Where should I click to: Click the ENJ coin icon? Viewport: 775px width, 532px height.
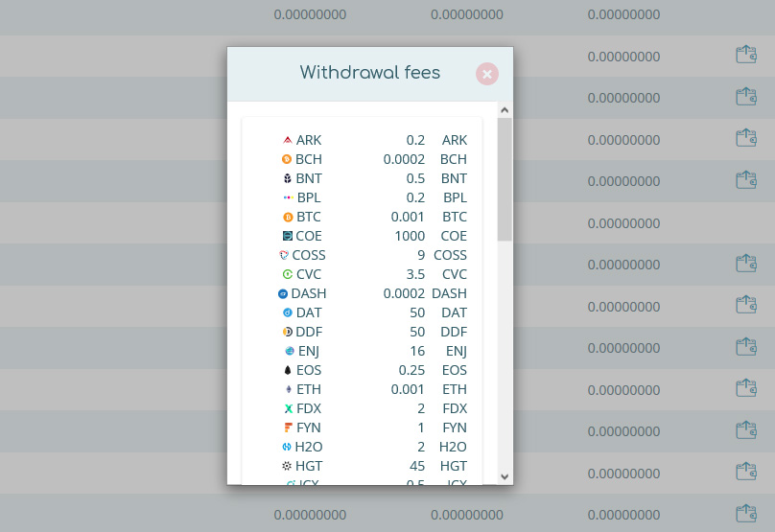pyautogui.click(x=290, y=351)
